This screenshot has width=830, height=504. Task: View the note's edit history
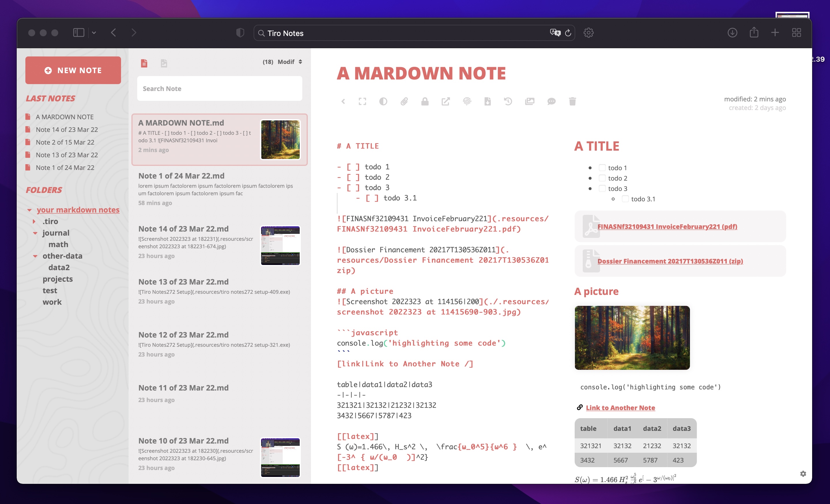click(508, 101)
